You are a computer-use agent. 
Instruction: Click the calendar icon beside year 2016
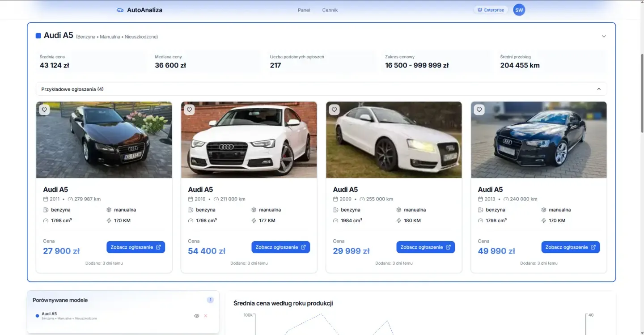(191, 199)
